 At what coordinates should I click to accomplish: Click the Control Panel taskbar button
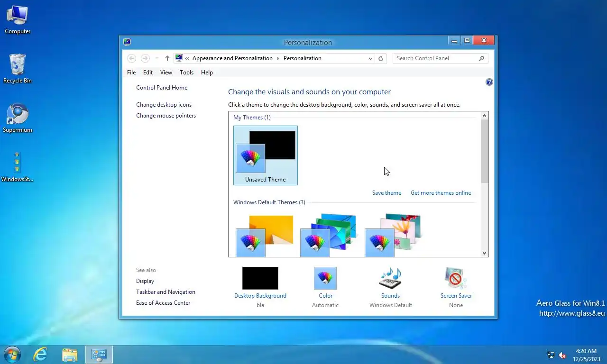[x=99, y=355]
